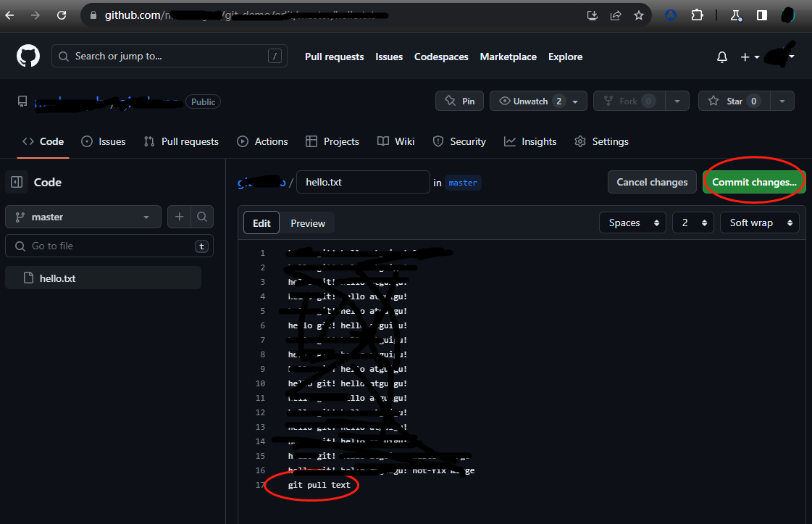Reload the page in the browser
Screen dimensions: 812x524
click(62, 15)
